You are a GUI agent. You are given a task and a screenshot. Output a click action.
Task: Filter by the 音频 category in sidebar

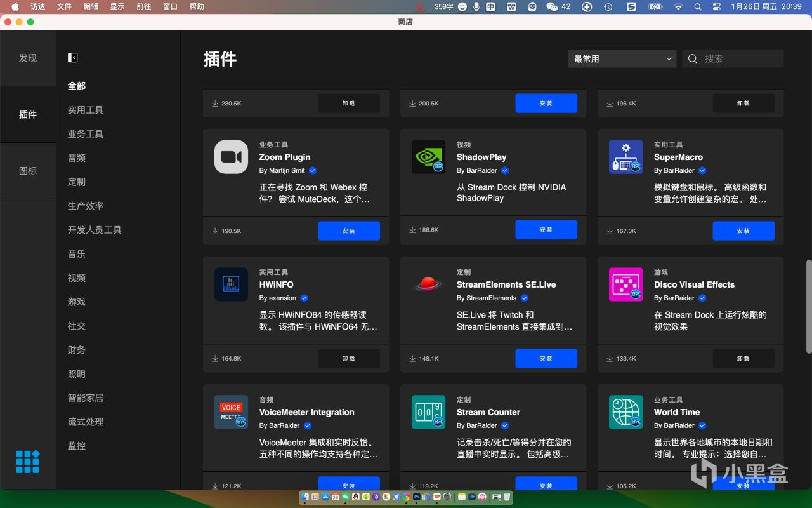click(77, 158)
